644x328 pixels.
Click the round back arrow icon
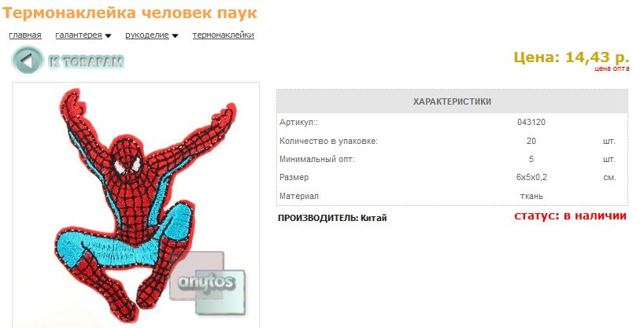point(27,61)
